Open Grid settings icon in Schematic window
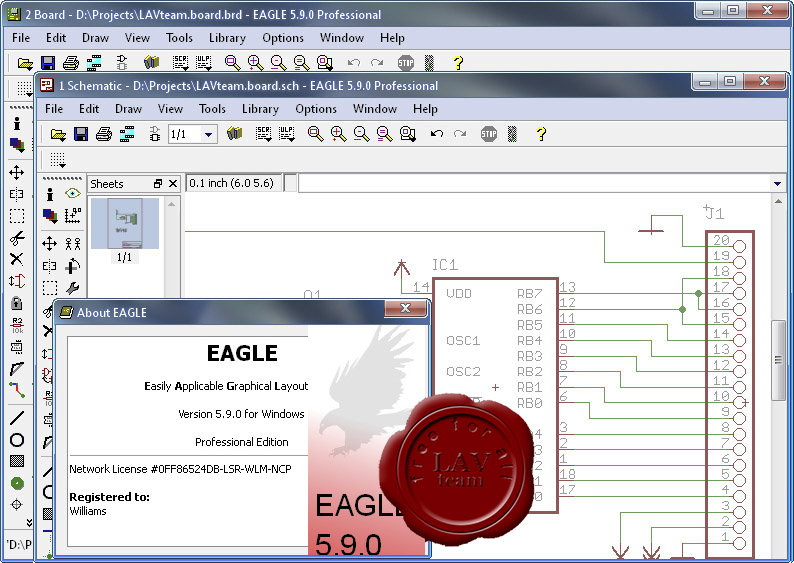The width and height of the screenshot is (794, 563). click(58, 160)
